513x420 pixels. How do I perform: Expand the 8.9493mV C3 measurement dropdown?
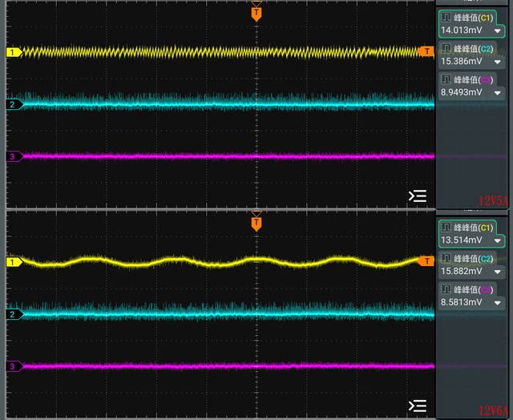pyautogui.click(x=498, y=93)
